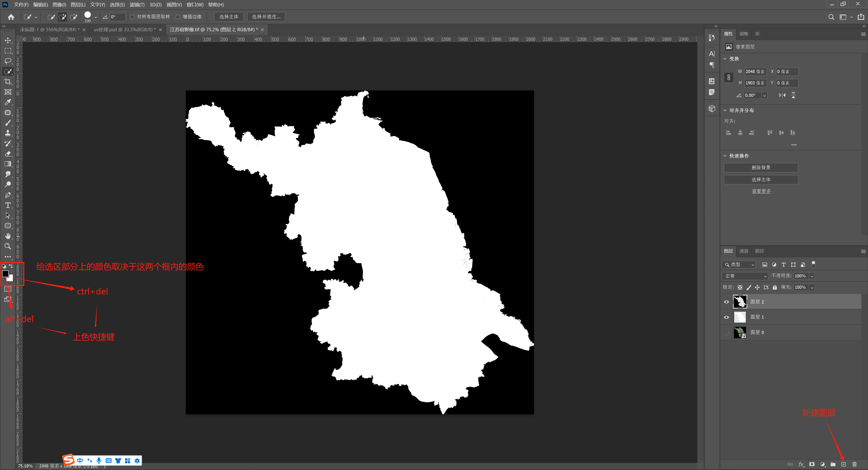The height and width of the screenshot is (470, 868).
Task: Click the 选择主体 button in options bar
Action: [229, 17]
